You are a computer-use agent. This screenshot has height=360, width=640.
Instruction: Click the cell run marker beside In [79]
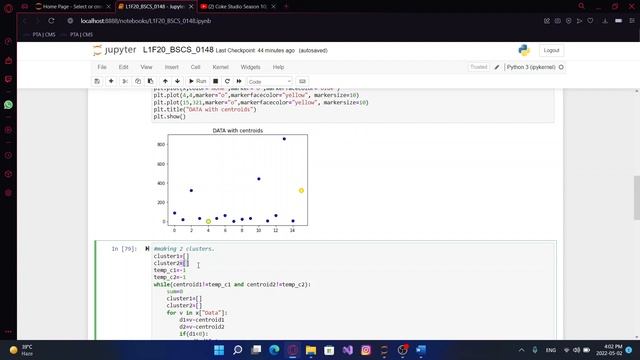click(x=147, y=249)
